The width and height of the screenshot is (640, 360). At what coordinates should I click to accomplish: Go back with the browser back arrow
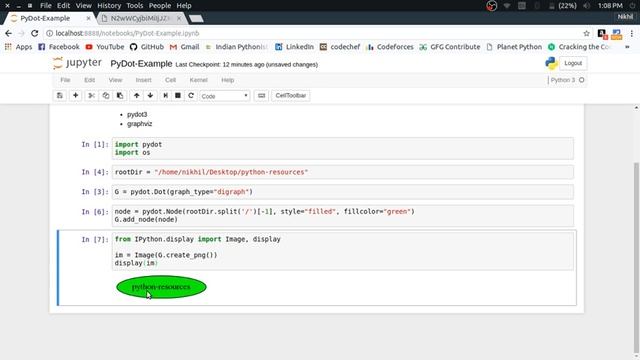click(9, 33)
